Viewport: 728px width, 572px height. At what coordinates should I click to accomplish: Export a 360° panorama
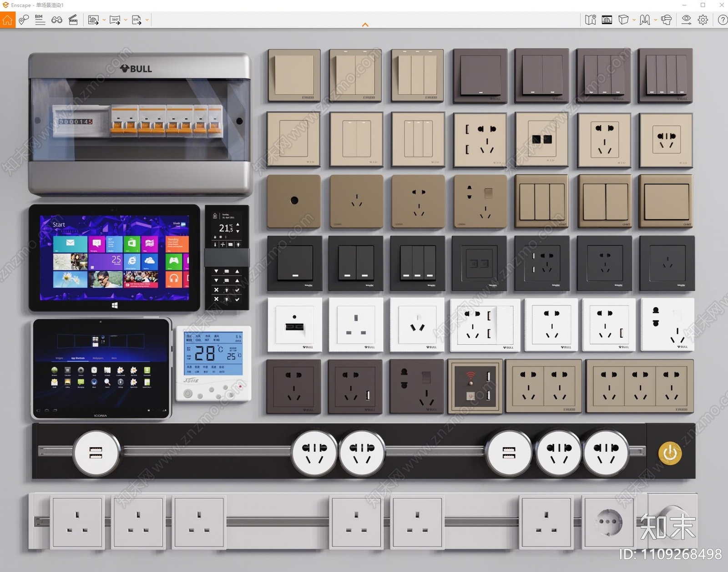115,20
